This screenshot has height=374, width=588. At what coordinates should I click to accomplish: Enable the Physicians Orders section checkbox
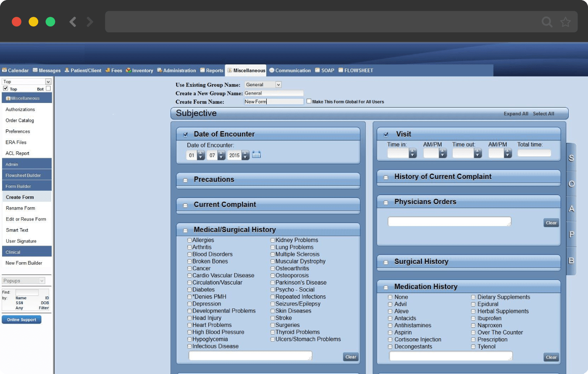tap(386, 203)
